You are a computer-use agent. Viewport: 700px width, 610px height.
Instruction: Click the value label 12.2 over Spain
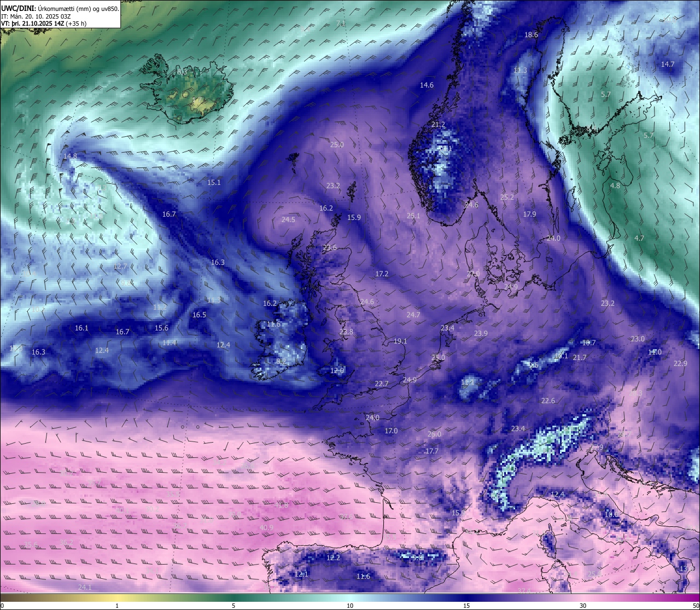[x=333, y=558]
